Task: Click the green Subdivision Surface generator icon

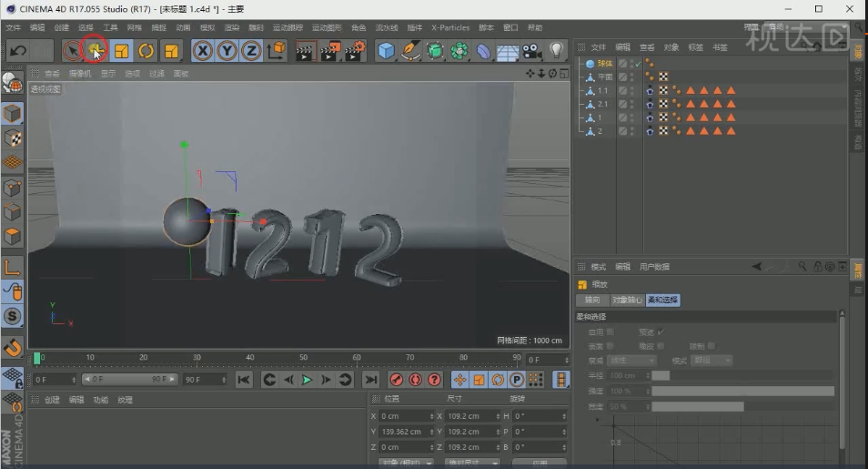Action: pos(435,51)
